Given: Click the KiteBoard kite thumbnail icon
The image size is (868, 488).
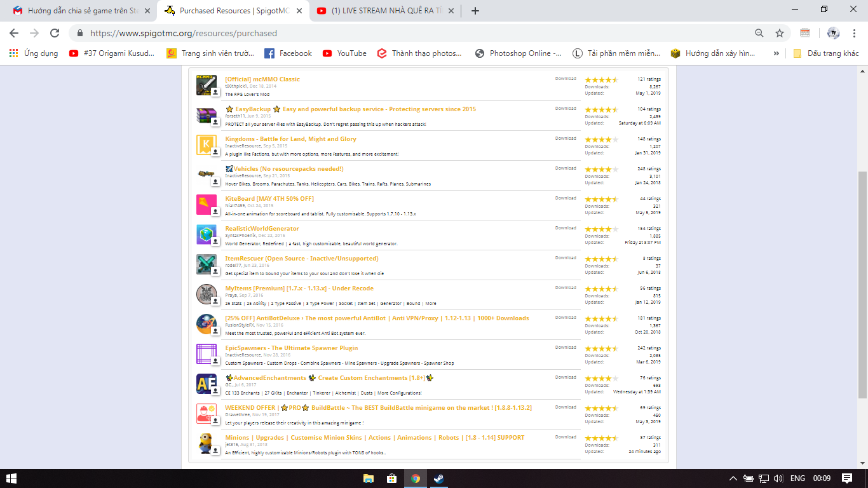Looking at the screenshot, I should point(207,204).
